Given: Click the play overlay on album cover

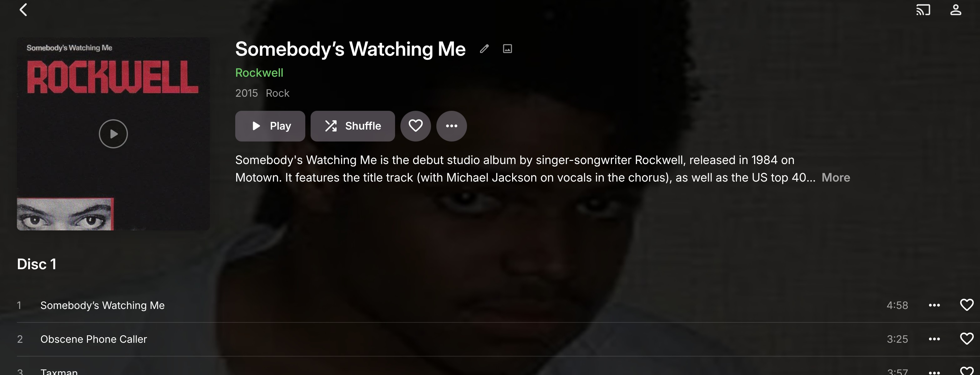Looking at the screenshot, I should 113,134.
